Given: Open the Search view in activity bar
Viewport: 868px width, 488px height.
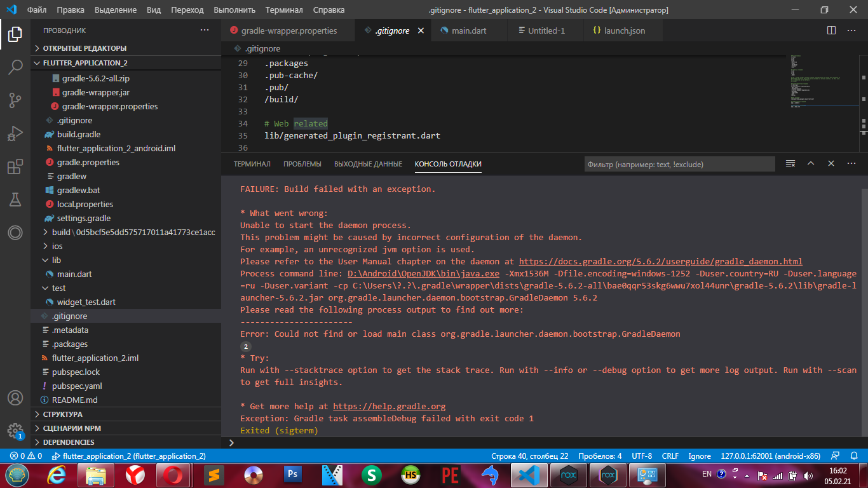Looking at the screenshot, I should [15, 67].
